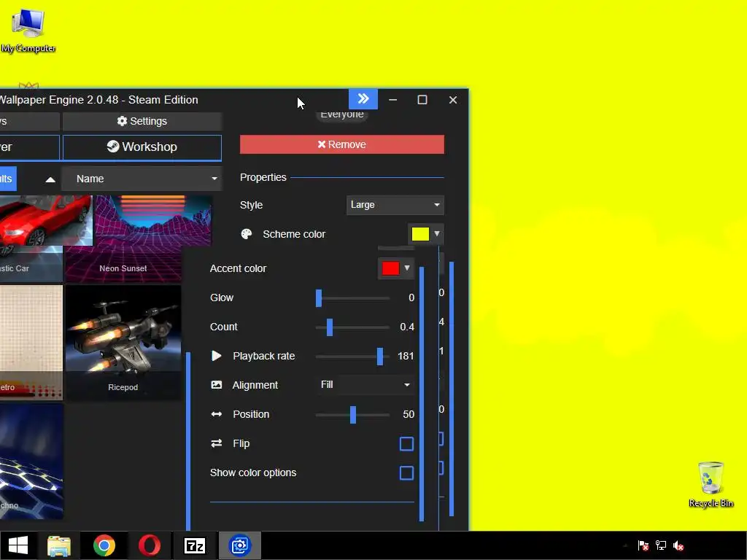Click the Action Center flag tray icon

[643, 545]
